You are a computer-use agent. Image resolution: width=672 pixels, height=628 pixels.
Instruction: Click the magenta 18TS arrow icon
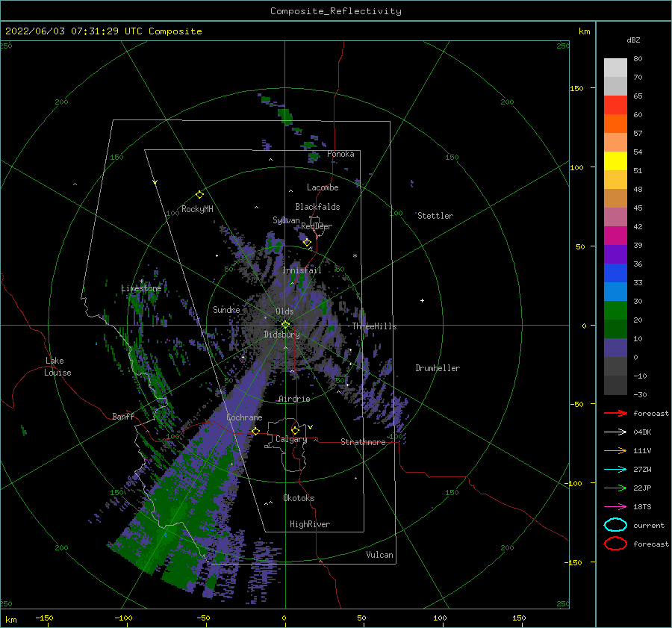click(615, 507)
